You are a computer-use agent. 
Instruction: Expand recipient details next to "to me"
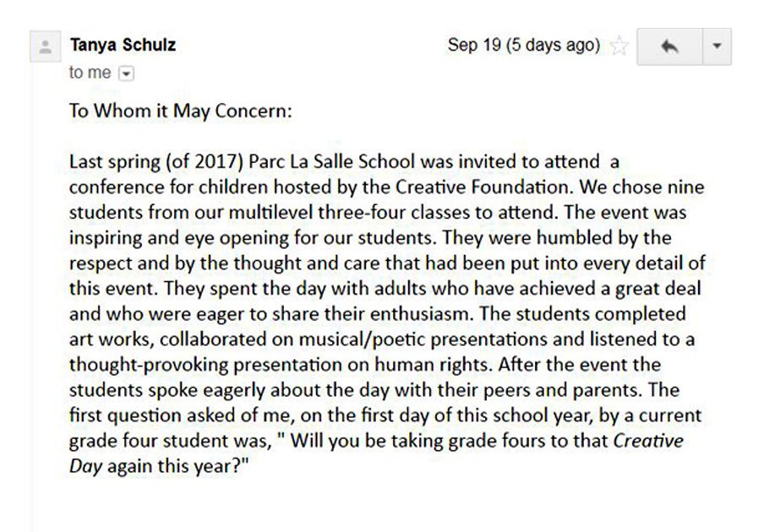pyautogui.click(x=127, y=73)
